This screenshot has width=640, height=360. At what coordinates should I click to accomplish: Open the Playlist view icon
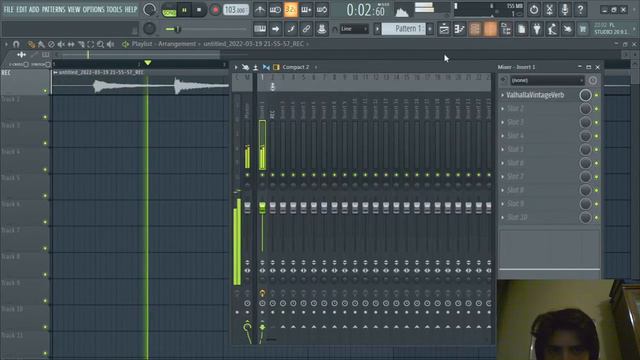444,29
